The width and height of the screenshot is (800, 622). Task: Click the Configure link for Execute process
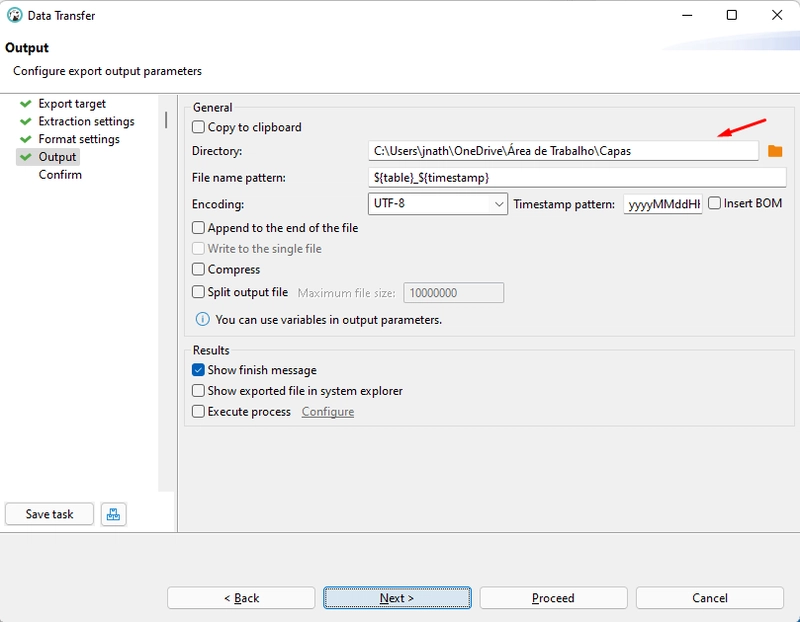tap(328, 412)
